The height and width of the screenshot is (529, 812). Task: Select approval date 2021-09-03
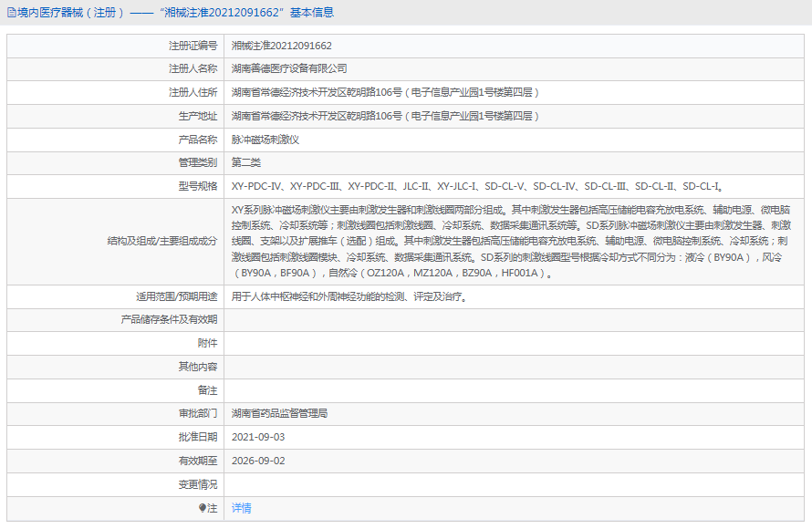coord(258,437)
